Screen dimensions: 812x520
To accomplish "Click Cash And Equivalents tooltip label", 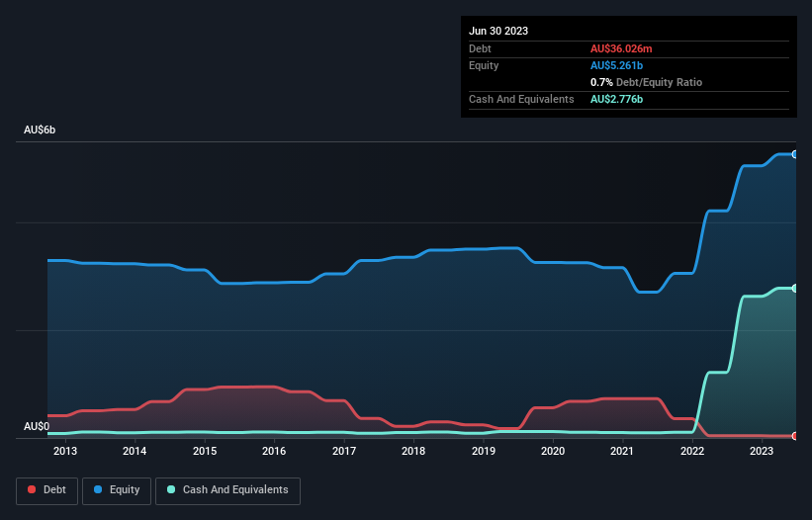I will (521, 99).
